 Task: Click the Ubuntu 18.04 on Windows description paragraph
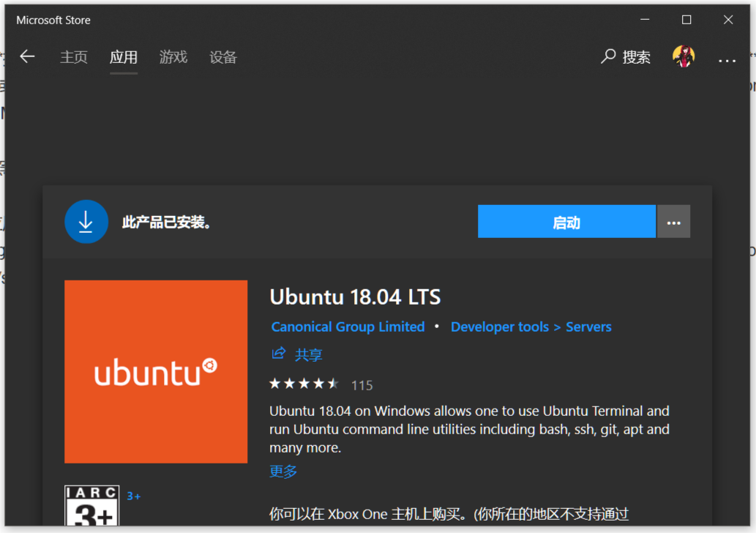469,429
